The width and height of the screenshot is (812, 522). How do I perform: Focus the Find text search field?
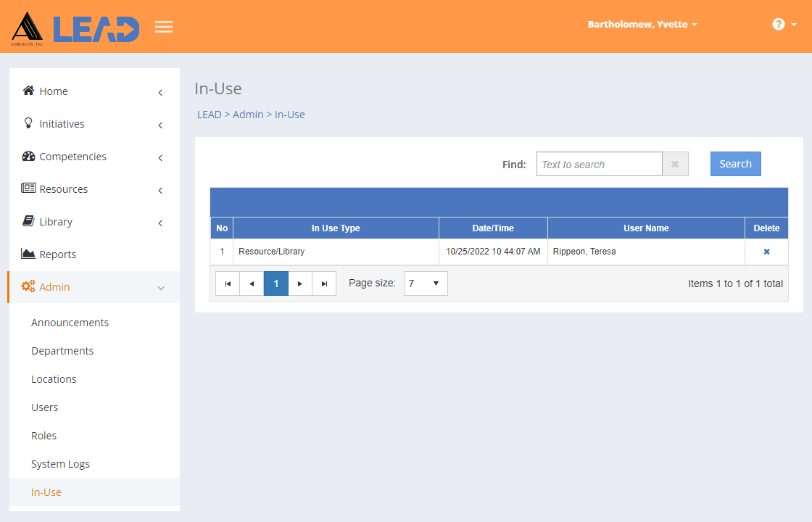(x=599, y=164)
